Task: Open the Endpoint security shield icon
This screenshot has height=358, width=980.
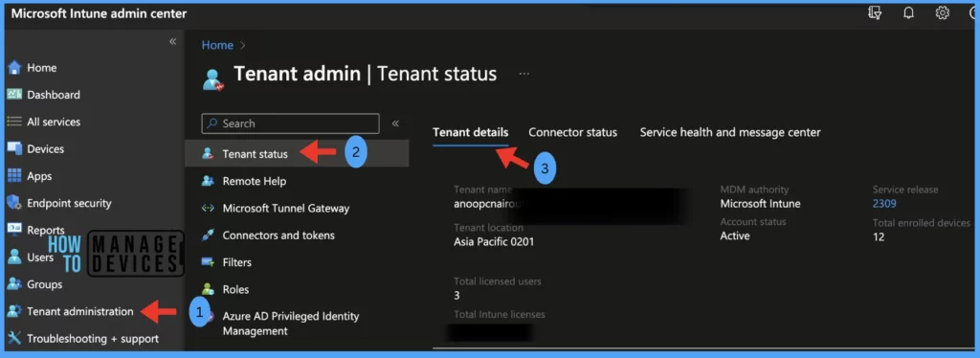Action: click(x=14, y=202)
